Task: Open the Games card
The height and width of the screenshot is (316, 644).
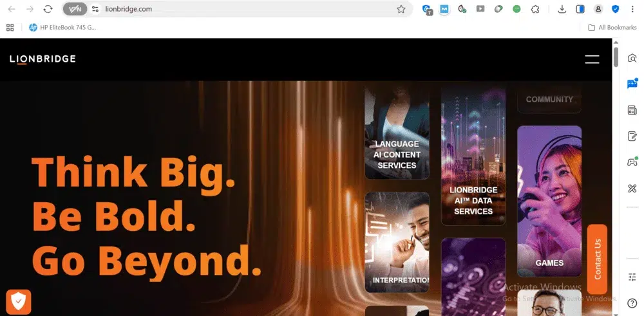Action: coord(549,201)
